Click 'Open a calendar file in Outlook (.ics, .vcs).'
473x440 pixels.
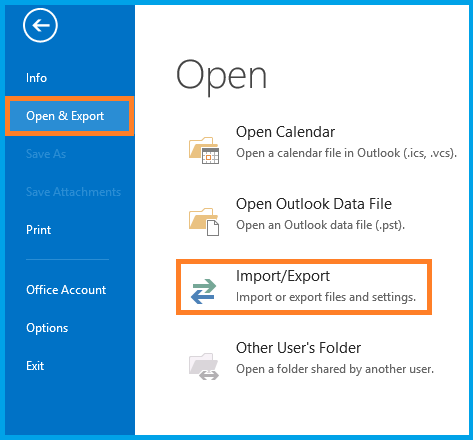(346, 153)
